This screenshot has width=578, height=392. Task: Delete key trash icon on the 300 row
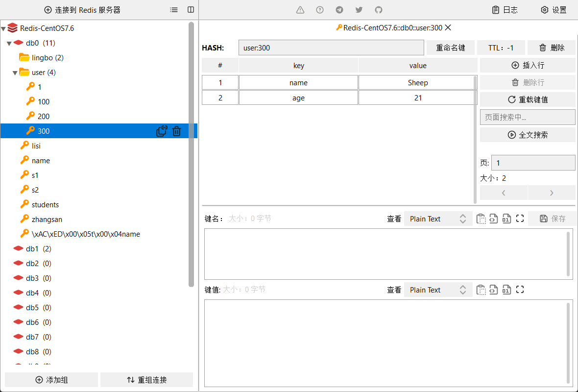(x=176, y=131)
